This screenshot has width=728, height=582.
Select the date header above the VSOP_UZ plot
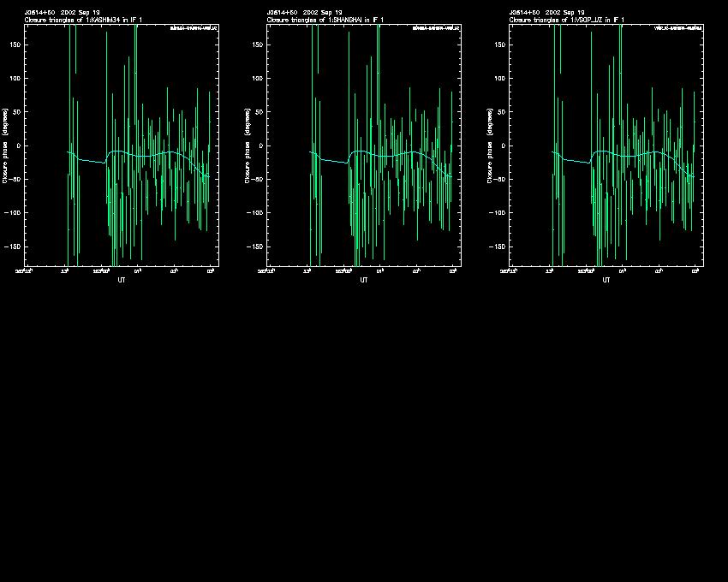[x=547, y=13]
